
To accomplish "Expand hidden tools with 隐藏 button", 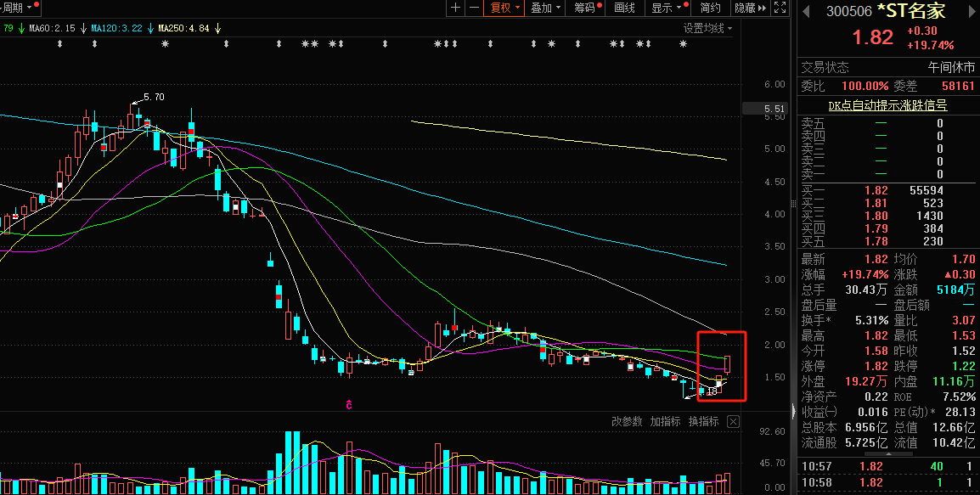I will tap(751, 8).
